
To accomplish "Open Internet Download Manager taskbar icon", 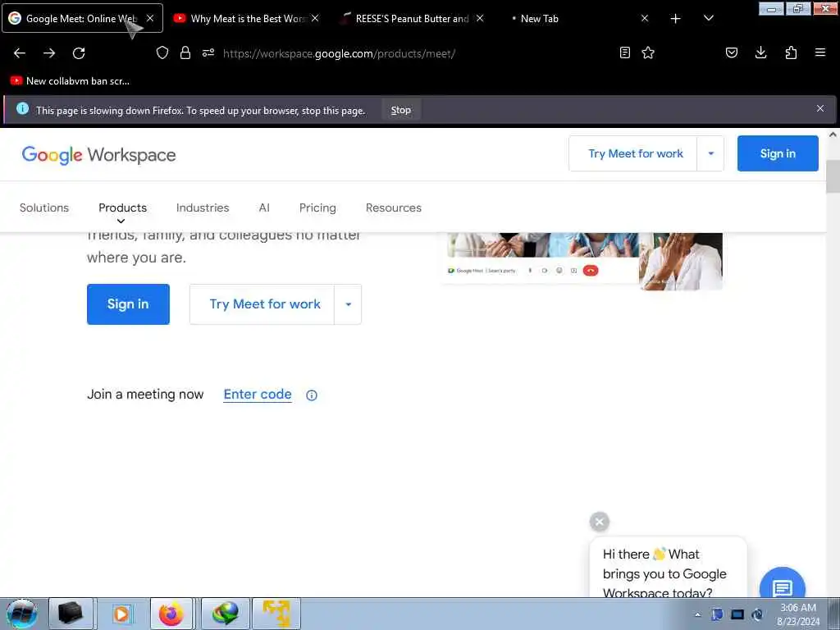I will pyautogui.click(x=226, y=614).
